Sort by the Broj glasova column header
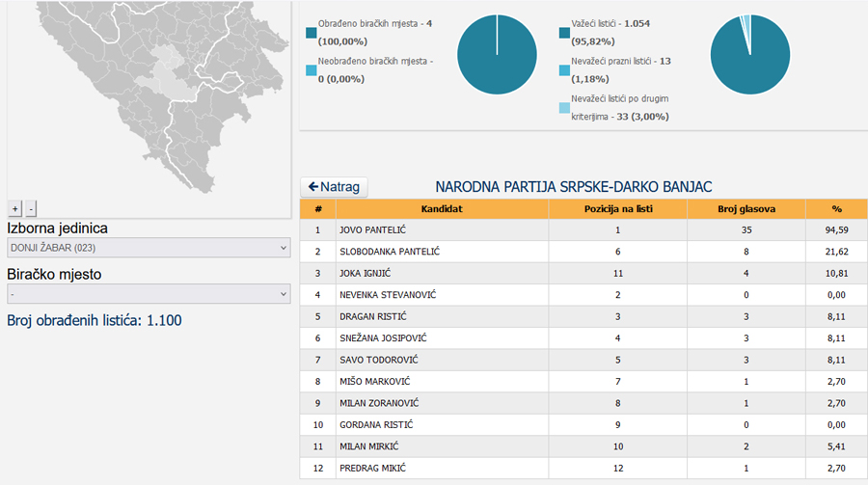868x485 pixels. [746, 209]
